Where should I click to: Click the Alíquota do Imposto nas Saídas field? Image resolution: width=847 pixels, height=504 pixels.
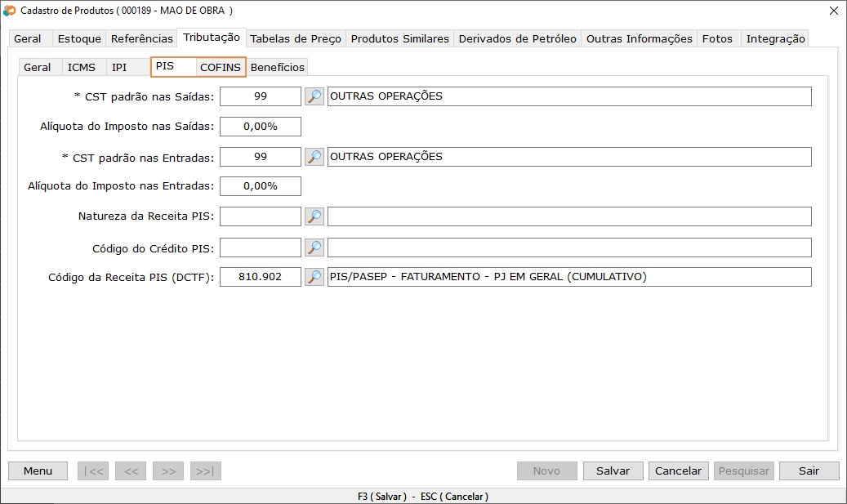[261, 127]
